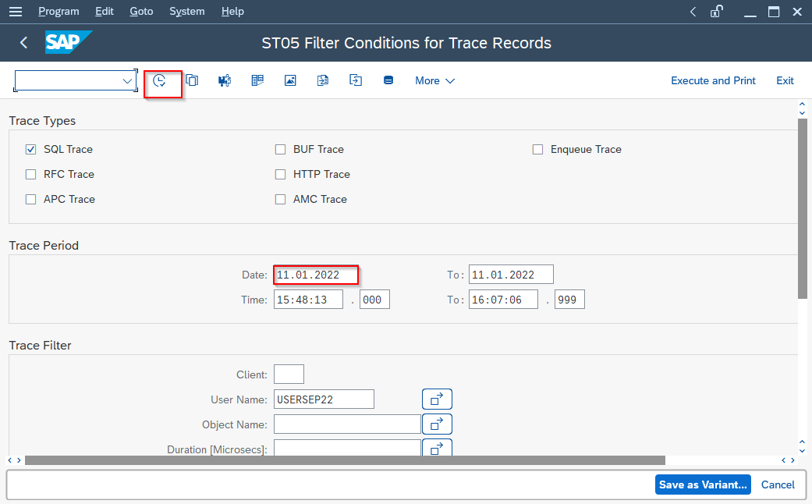The height and width of the screenshot is (504, 812).
Task: Click the trace To date field
Action: pyautogui.click(x=511, y=275)
